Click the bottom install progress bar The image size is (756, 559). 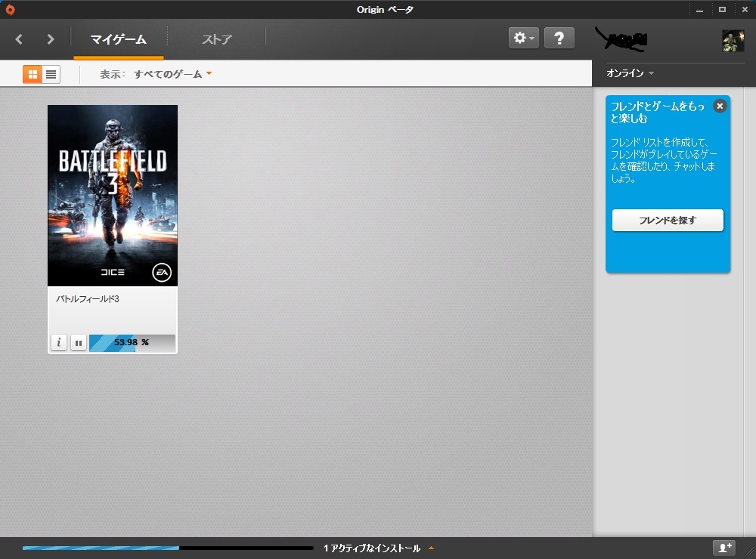pyautogui.click(x=168, y=548)
